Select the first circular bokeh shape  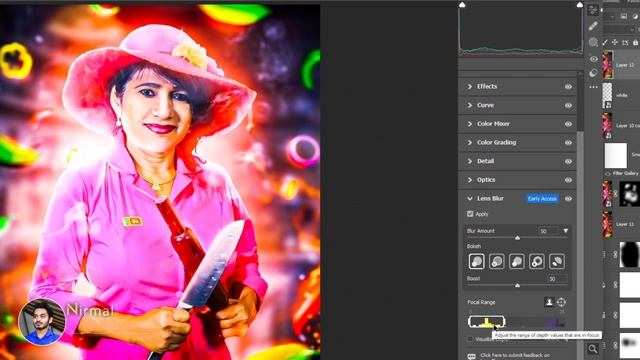coord(476,262)
